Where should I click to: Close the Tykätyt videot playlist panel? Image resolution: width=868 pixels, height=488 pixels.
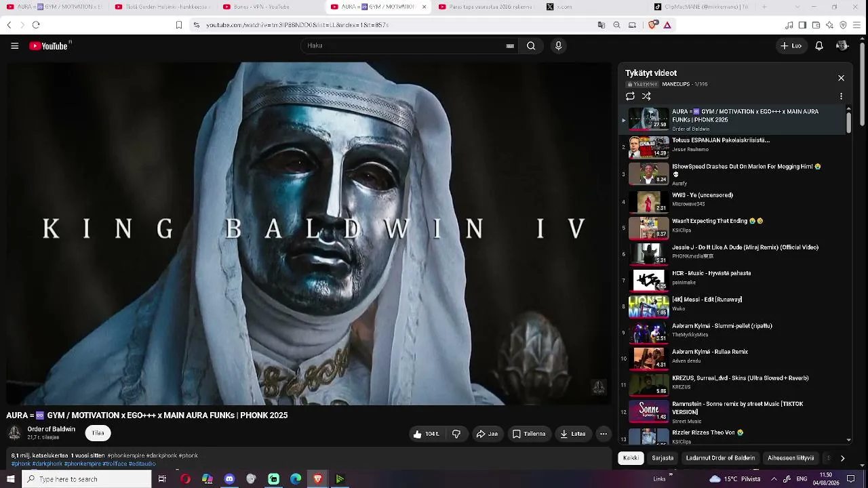[x=841, y=78]
